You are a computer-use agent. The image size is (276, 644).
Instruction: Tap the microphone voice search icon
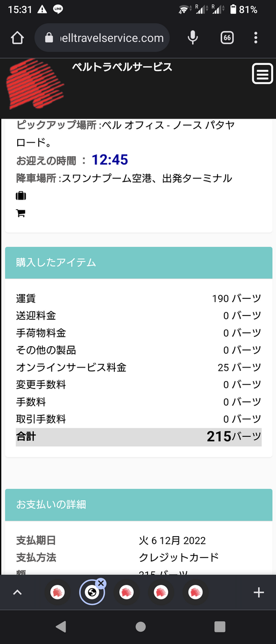[193, 38]
